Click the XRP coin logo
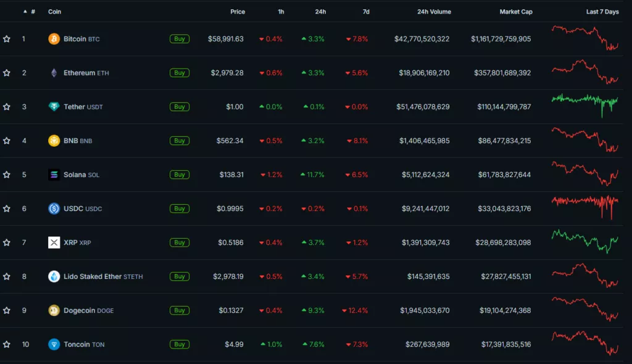632x364 pixels. (54, 242)
